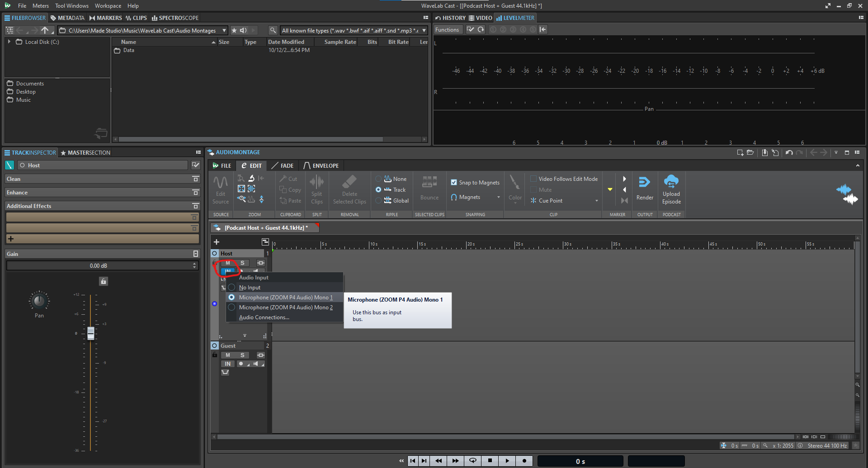Jump to montage start transport button
This screenshot has width=868, height=468.
tap(413, 461)
